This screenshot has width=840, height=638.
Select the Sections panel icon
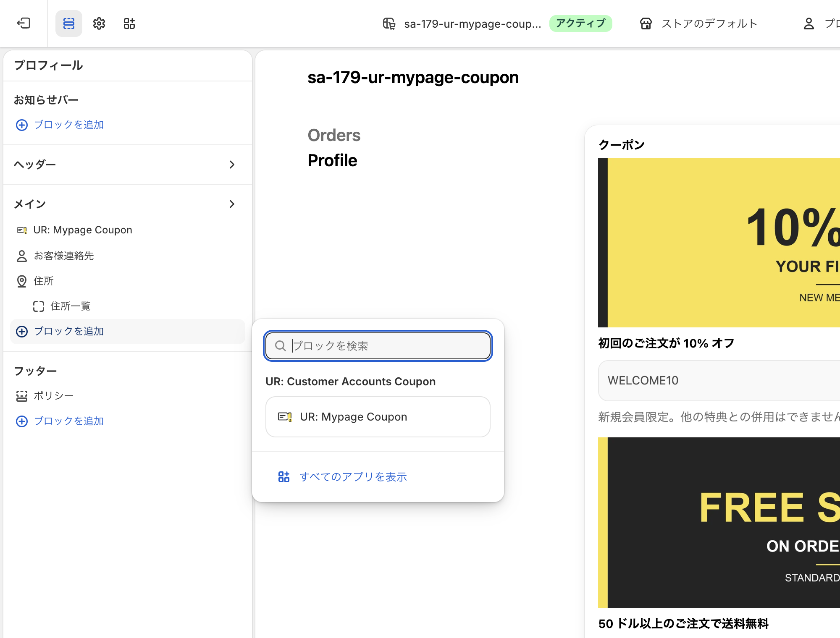tap(69, 24)
